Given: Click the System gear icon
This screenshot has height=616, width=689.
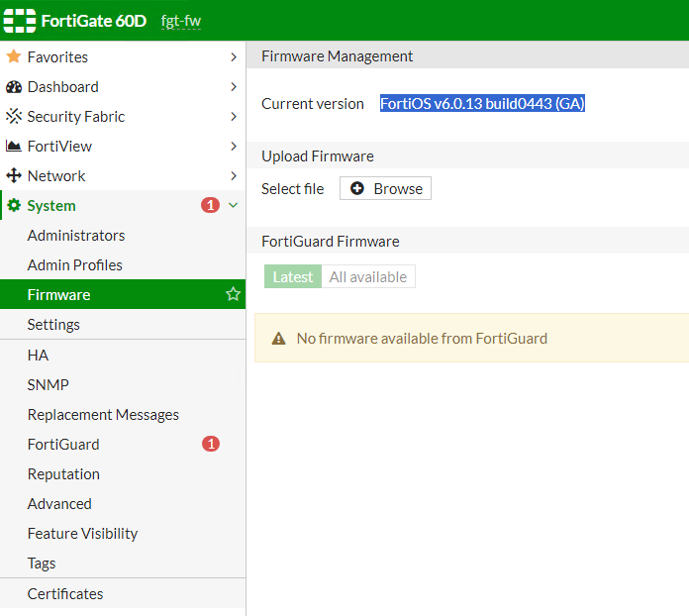Looking at the screenshot, I should point(14,206).
